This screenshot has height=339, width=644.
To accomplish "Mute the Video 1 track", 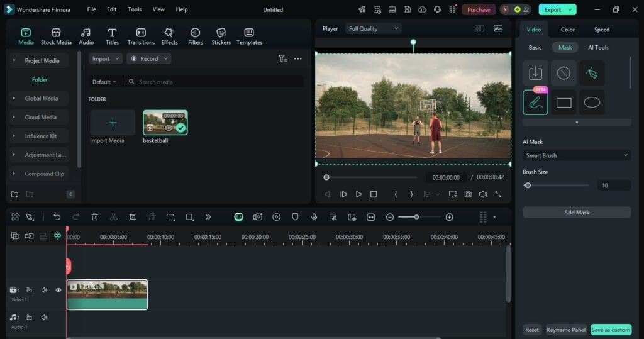I will click(x=44, y=290).
